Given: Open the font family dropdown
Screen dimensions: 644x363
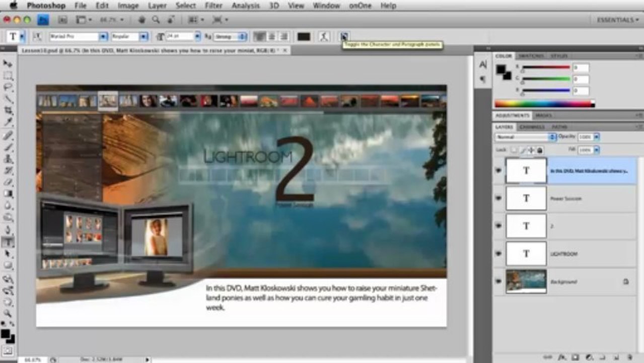Looking at the screenshot, I should click(103, 36).
